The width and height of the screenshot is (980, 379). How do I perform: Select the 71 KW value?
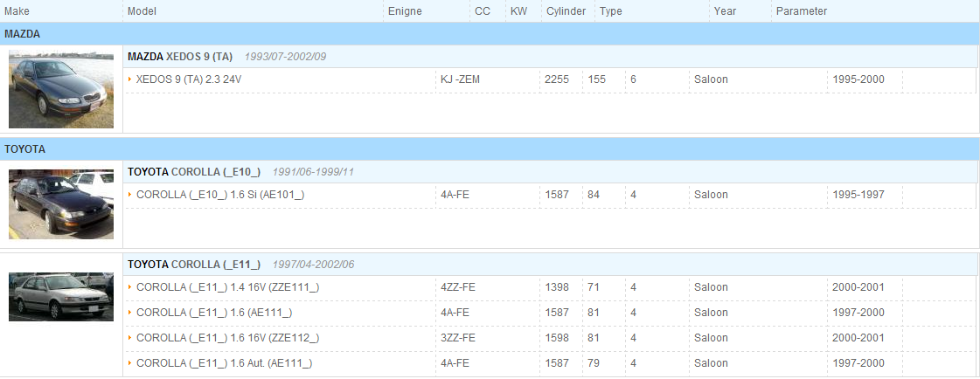click(x=594, y=287)
